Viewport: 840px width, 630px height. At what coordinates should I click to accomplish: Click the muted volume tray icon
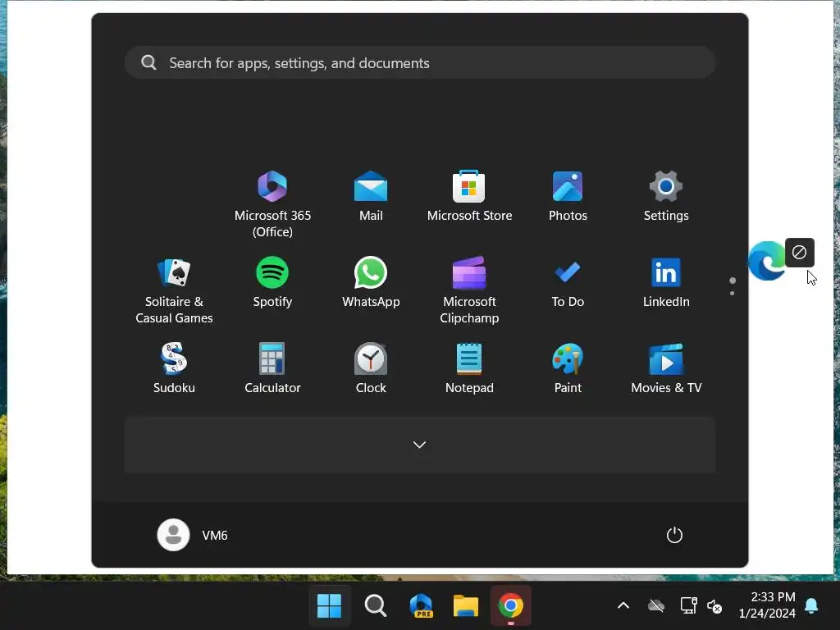(714, 606)
